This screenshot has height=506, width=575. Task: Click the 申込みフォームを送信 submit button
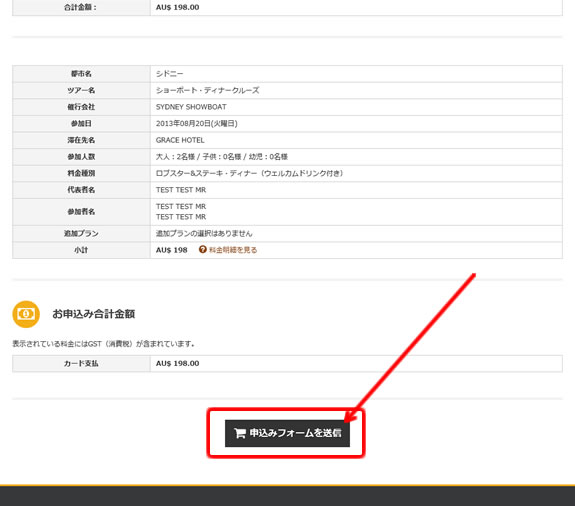click(x=287, y=433)
